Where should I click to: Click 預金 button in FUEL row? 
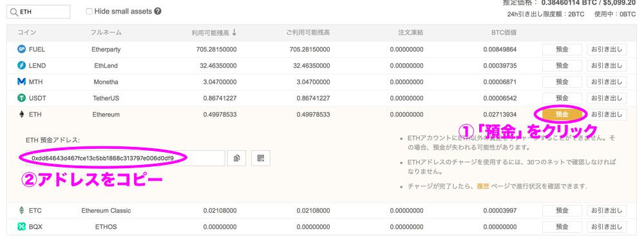[x=562, y=50]
